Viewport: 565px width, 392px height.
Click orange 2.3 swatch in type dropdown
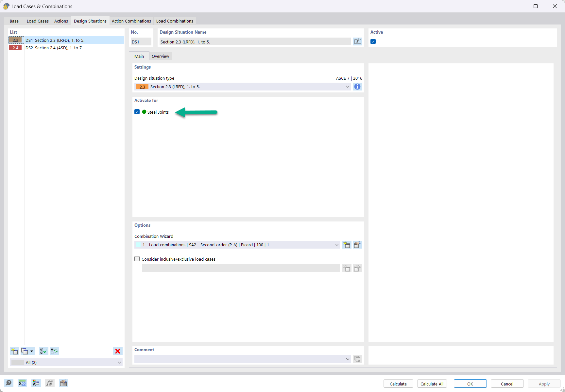(x=142, y=87)
